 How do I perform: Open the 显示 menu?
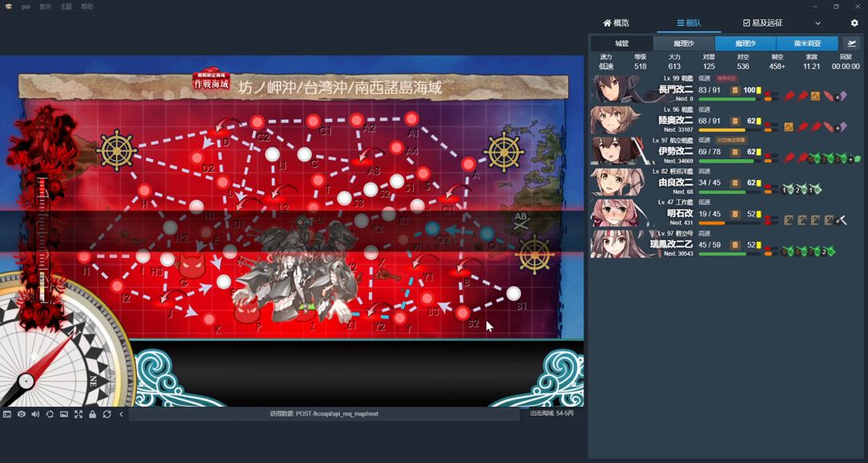click(45, 6)
